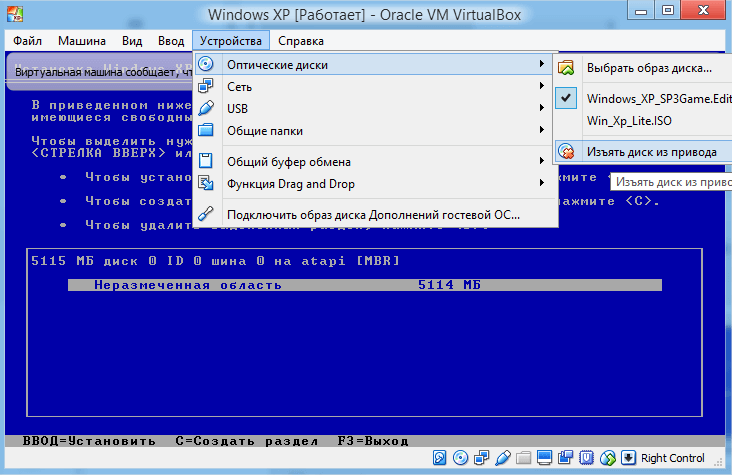
Task: Click the shared folders icon in status bar
Action: pyautogui.click(x=524, y=458)
